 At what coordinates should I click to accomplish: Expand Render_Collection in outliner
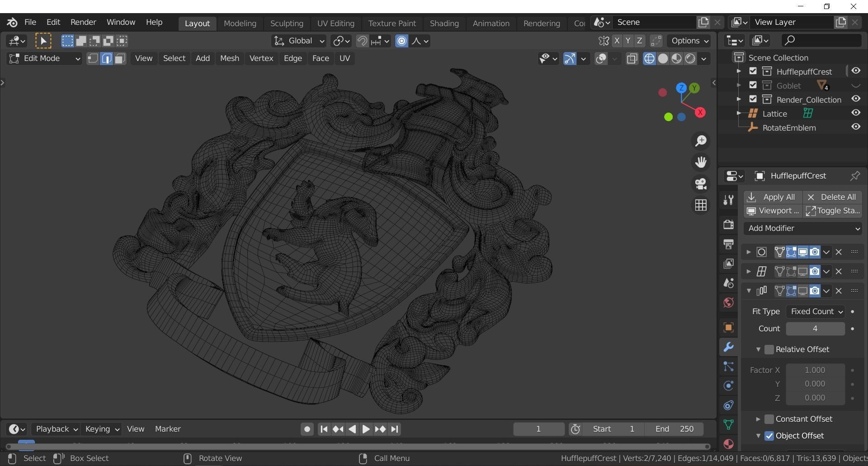[x=739, y=99]
